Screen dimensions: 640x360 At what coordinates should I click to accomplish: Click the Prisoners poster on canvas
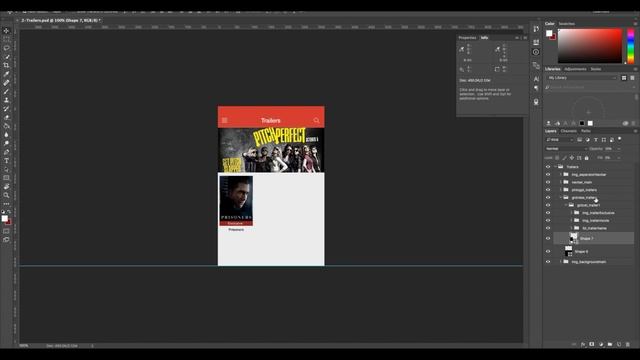coord(236,200)
